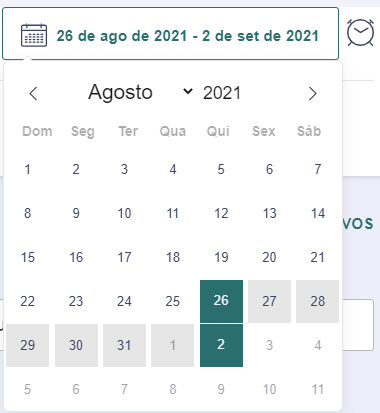Pick August 7 Saturday
This screenshot has height=413, width=380.
pos(318,169)
